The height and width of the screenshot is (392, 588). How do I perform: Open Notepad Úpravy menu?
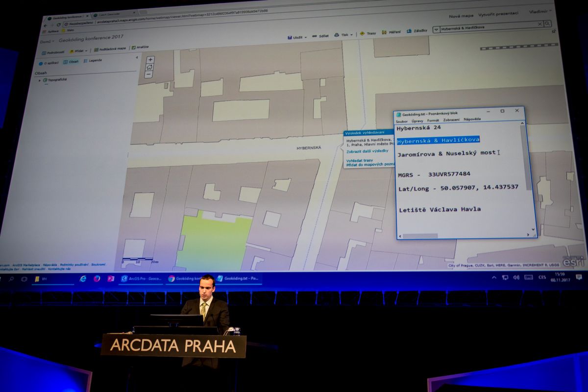pyautogui.click(x=417, y=121)
